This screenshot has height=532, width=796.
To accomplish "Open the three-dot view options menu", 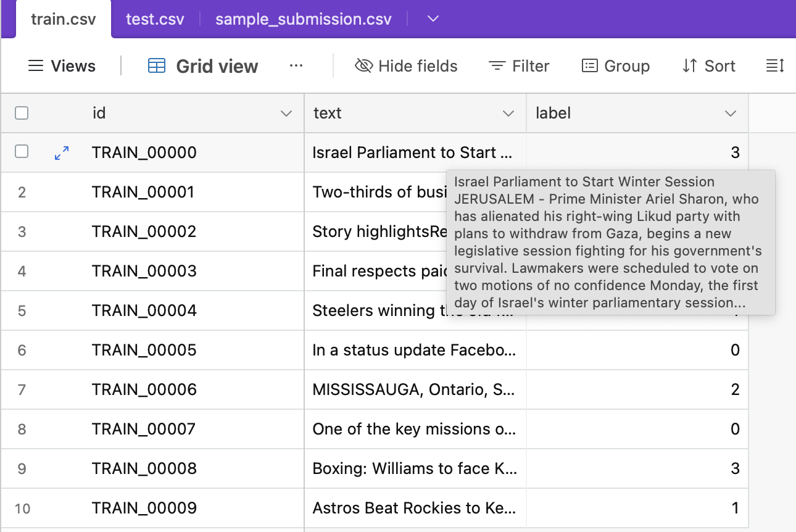I will point(296,66).
